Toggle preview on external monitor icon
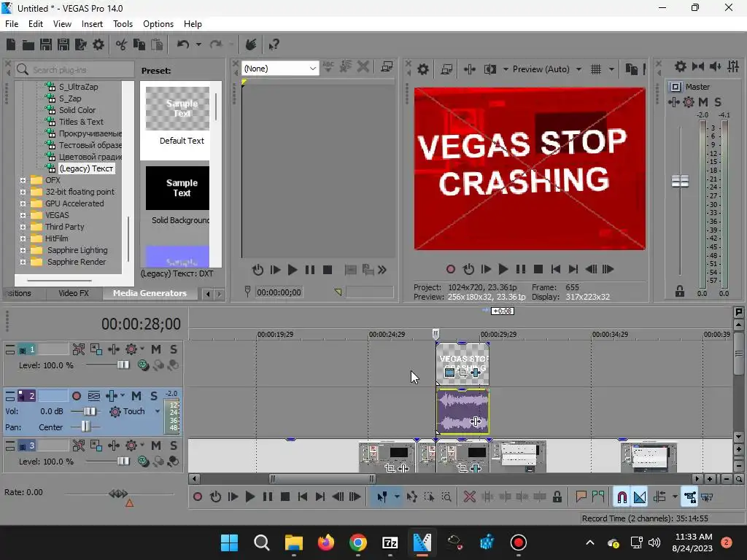747x560 pixels. (x=446, y=69)
